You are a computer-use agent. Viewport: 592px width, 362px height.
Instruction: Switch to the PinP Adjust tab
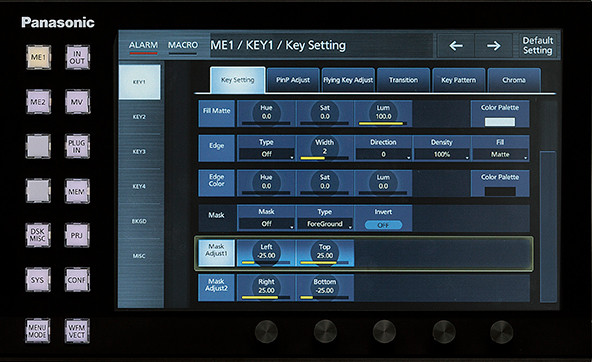click(293, 80)
